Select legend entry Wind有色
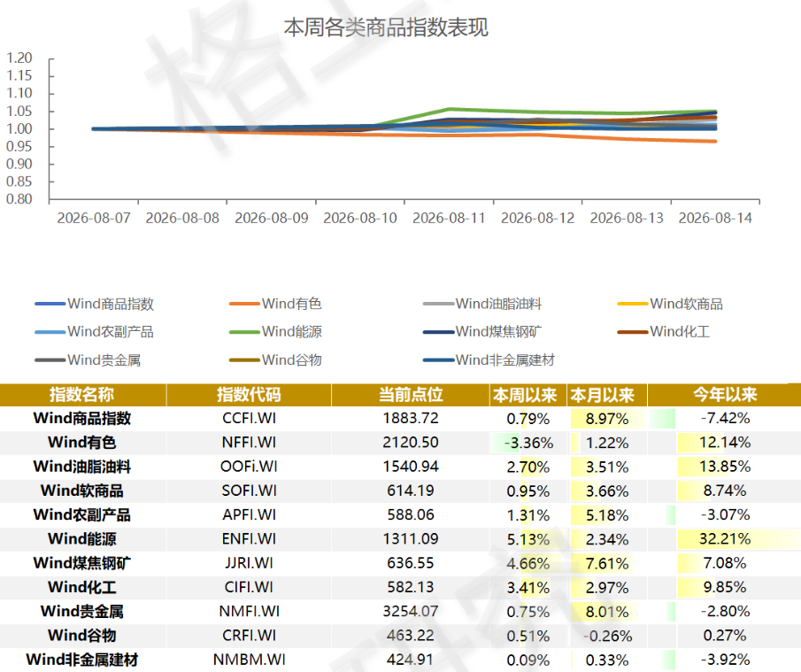 click(x=276, y=304)
